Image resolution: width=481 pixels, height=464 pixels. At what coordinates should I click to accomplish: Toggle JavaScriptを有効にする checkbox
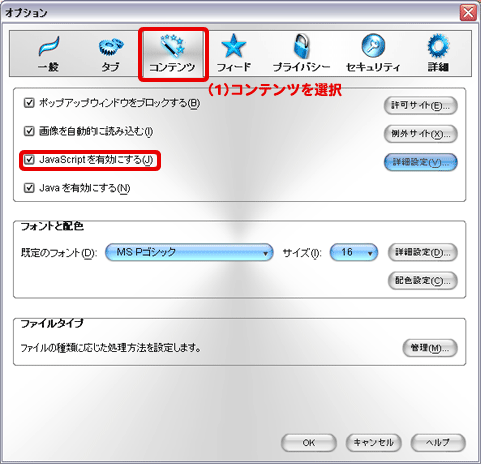[29, 160]
